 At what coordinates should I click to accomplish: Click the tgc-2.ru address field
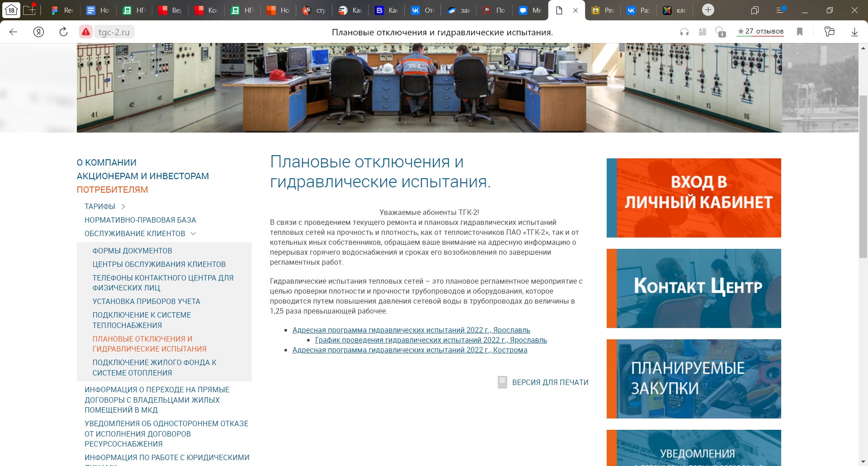coord(114,32)
